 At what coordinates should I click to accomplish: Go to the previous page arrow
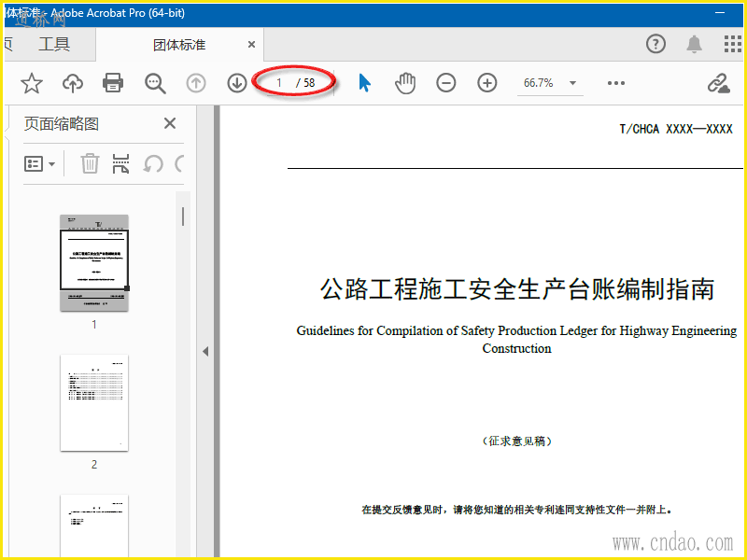(196, 83)
